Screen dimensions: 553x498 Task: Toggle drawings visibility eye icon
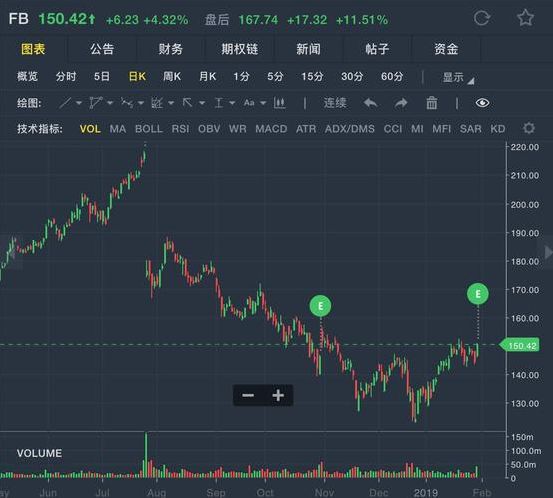482,103
